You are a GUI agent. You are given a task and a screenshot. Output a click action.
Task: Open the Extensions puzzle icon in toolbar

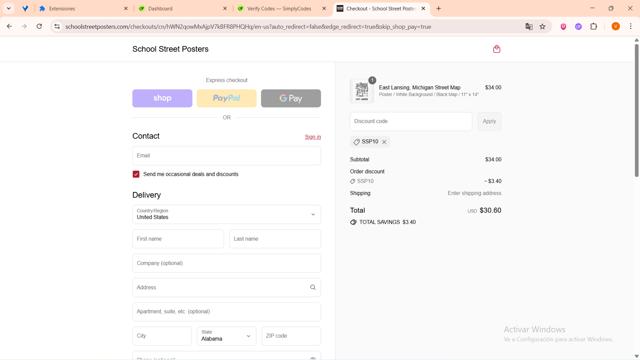point(593,27)
